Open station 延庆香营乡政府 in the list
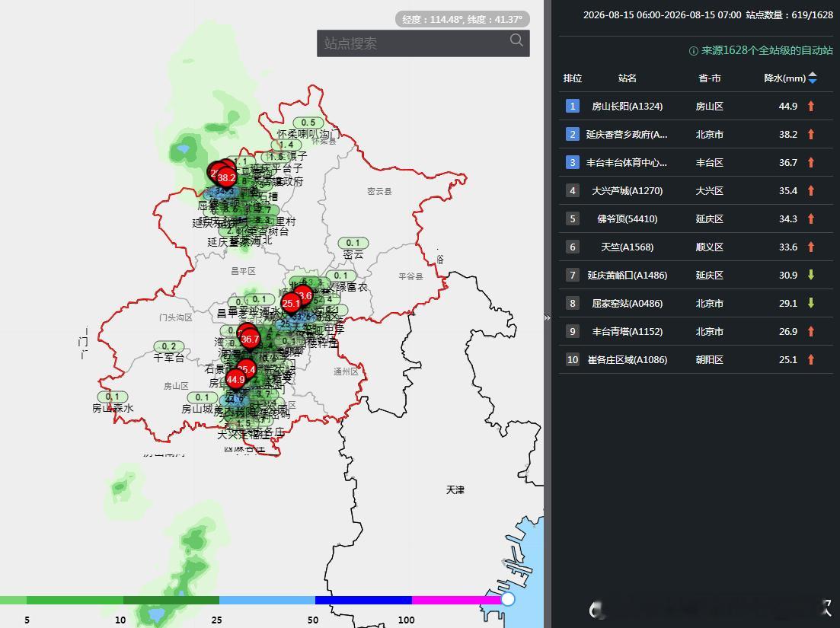The image size is (840, 628). (627, 135)
